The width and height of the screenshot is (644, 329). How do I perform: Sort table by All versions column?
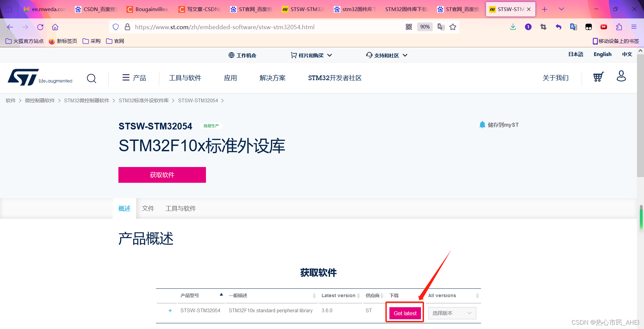pyautogui.click(x=453, y=295)
